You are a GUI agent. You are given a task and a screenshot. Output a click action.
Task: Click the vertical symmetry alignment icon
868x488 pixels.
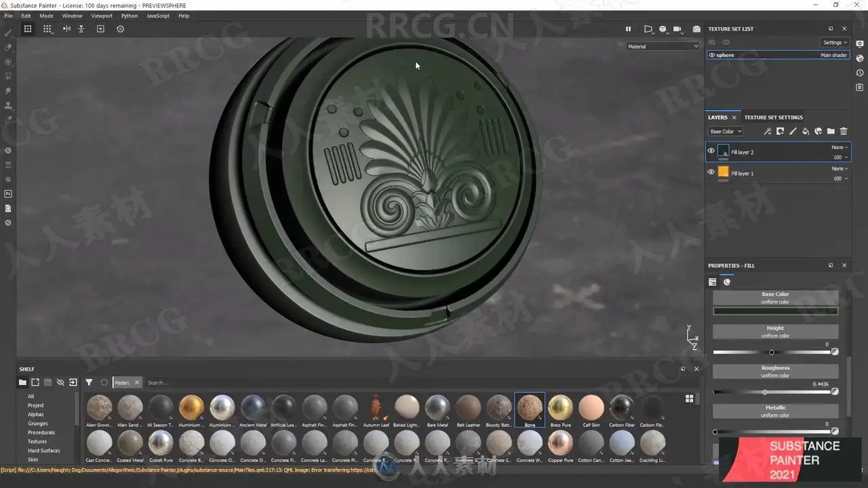pos(81,28)
